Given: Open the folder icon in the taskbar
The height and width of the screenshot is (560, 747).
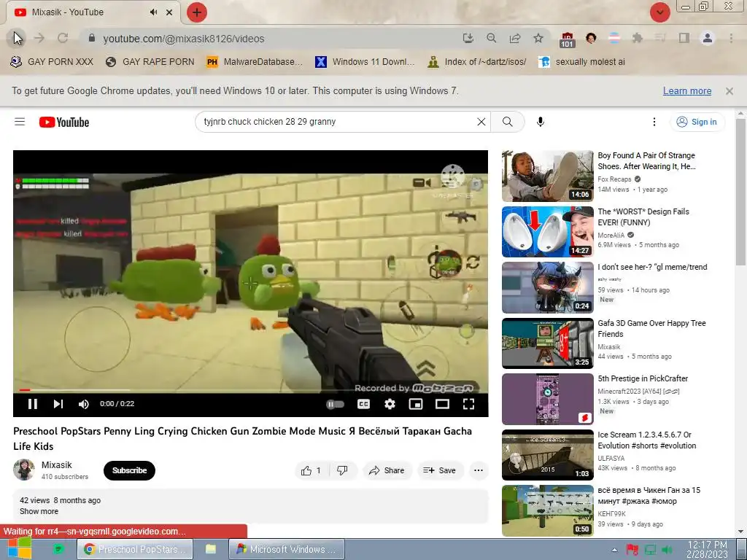Looking at the screenshot, I should pyautogui.click(x=211, y=549).
